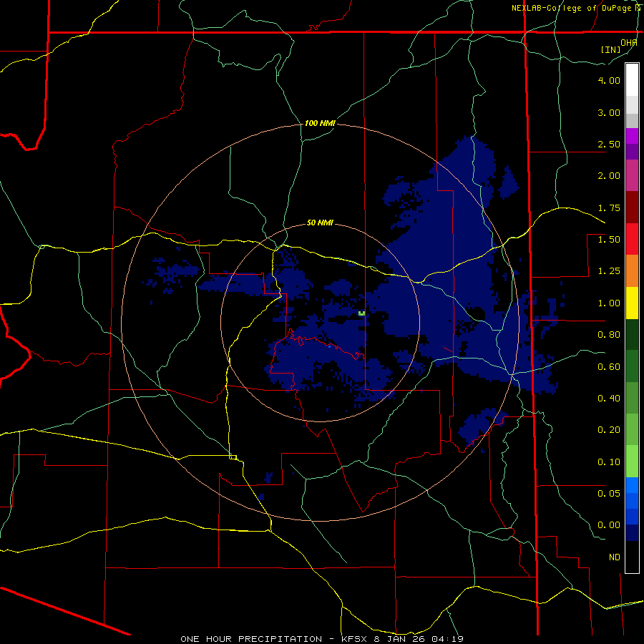
Task: Click the dark maroon legend swatch
Action: pos(632,208)
